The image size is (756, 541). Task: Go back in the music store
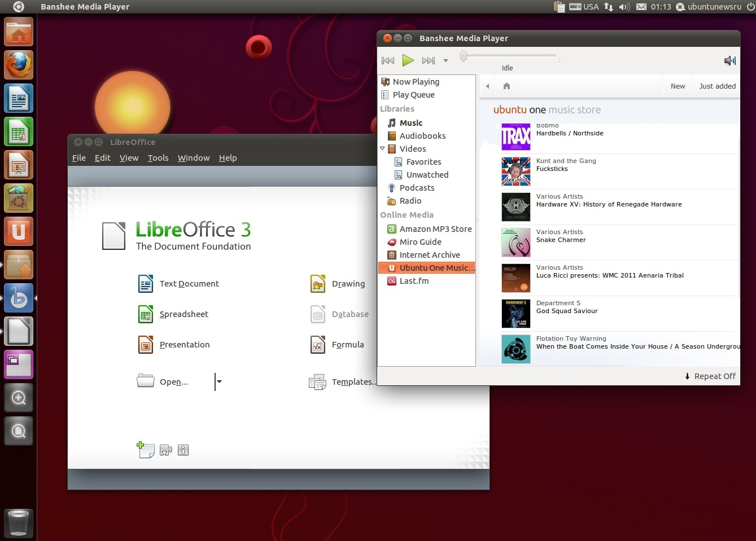(487, 86)
